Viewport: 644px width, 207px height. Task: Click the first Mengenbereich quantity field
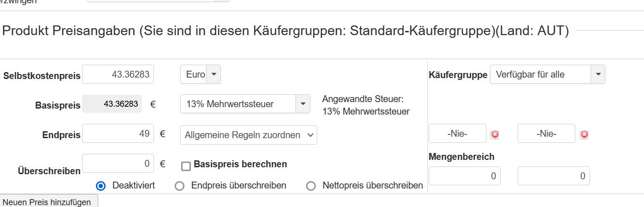click(x=464, y=176)
